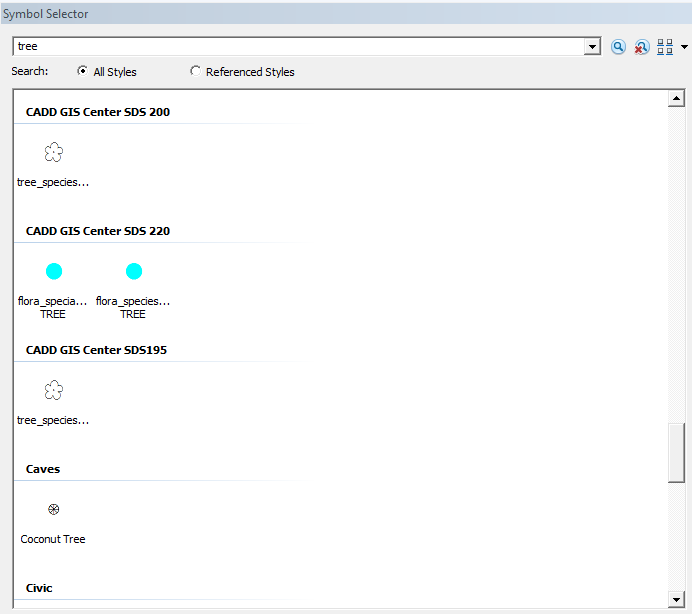Click the Coconut Tree label text
Image resolution: width=692 pixels, height=614 pixels.
pyautogui.click(x=53, y=539)
